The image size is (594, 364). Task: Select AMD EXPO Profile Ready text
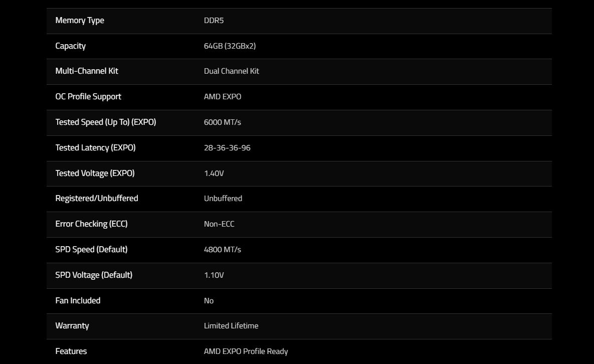(x=246, y=351)
